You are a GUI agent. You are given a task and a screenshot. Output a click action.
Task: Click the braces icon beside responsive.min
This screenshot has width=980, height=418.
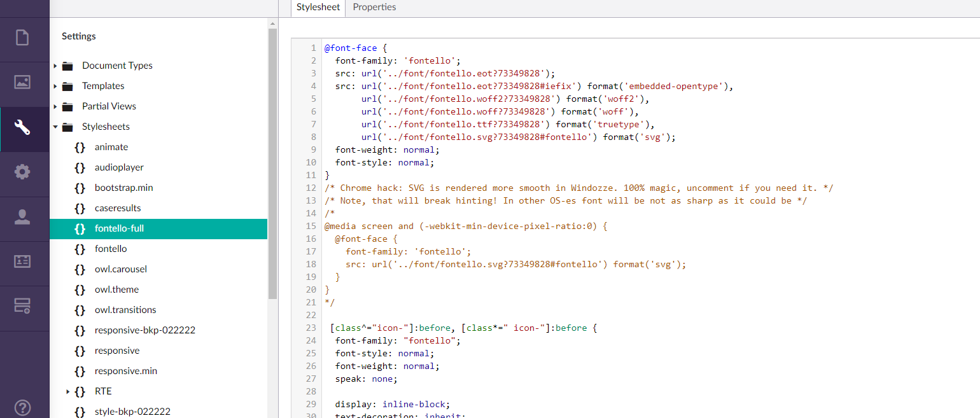click(80, 371)
